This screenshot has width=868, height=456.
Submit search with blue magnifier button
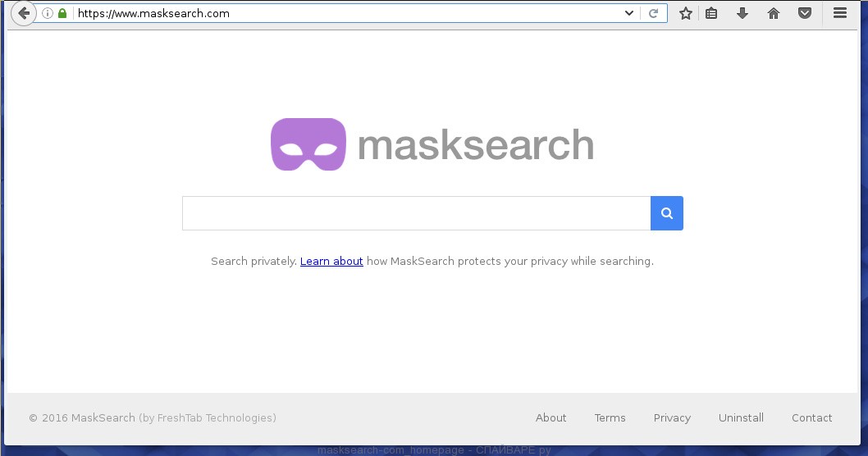(667, 213)
